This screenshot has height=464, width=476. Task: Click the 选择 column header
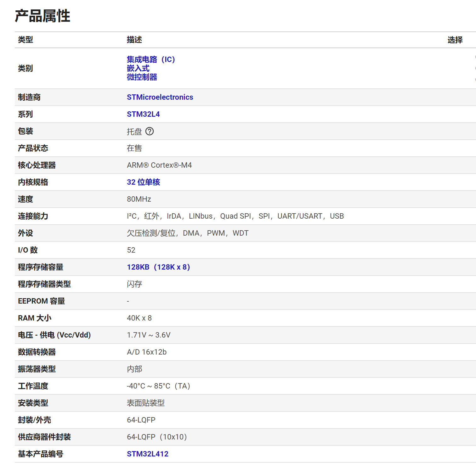coord(455,40)
